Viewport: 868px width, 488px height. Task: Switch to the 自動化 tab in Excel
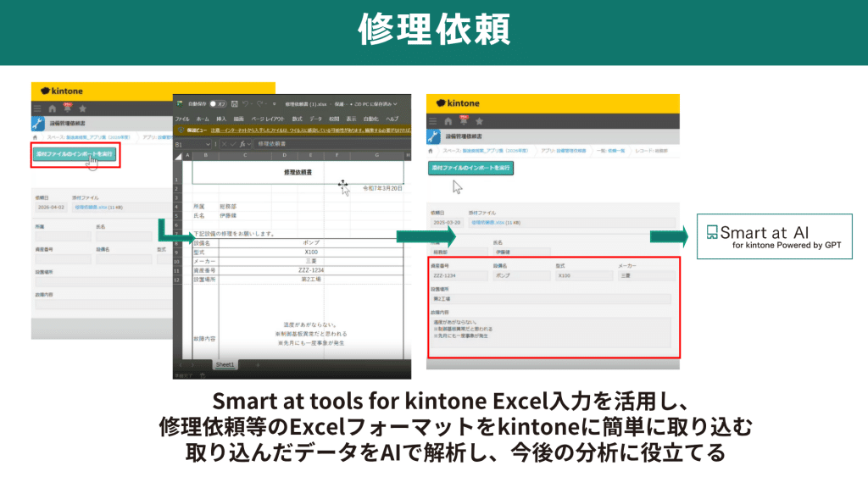[x=370, y=119]
